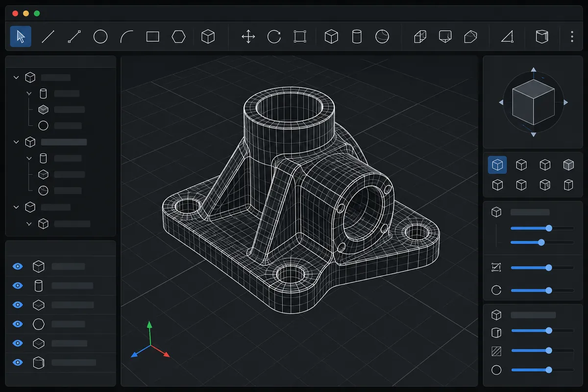Collapse the cylinder node in the second tree group

coord(29,158)
